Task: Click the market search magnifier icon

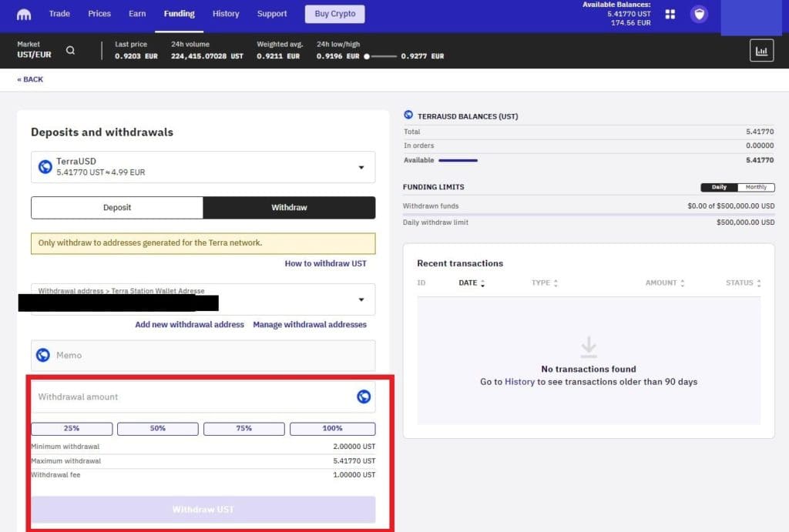Action: 70,50
